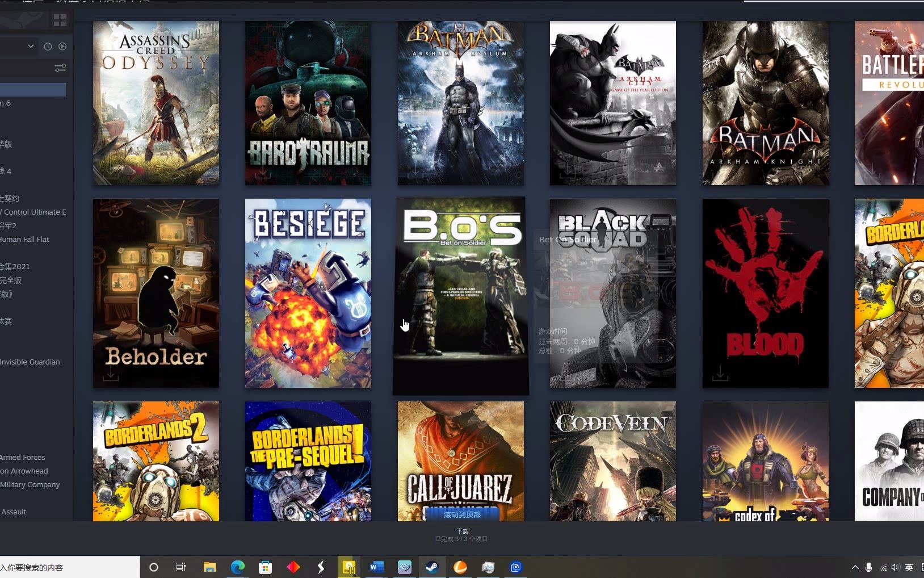Image resolution: width=924 pixels, height=578 pixels.
Task: Open File Explorer from taskbar
Action: (209, 567)
